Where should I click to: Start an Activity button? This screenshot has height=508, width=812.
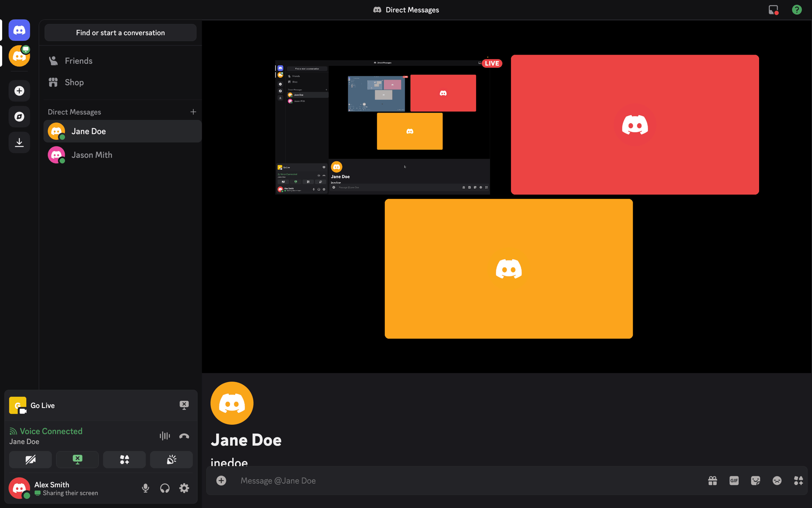124,460
